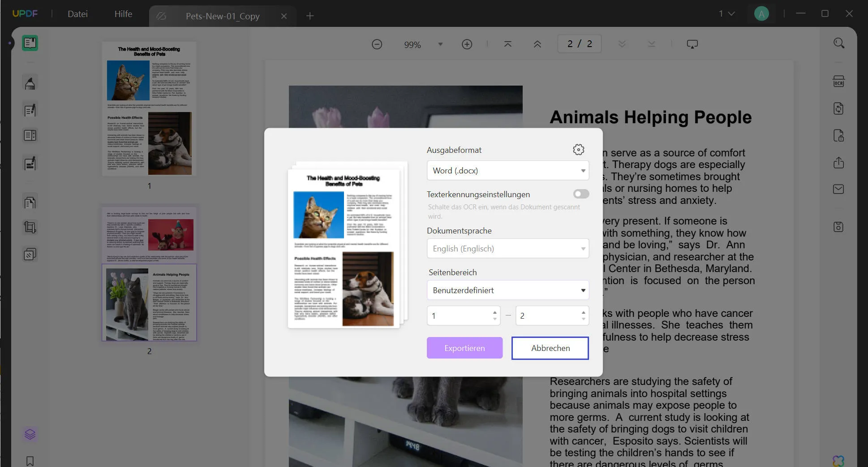The image size is (868, 467).
Task: Expand the Word (.docx) output format dropdown
Action: (507, 171)
